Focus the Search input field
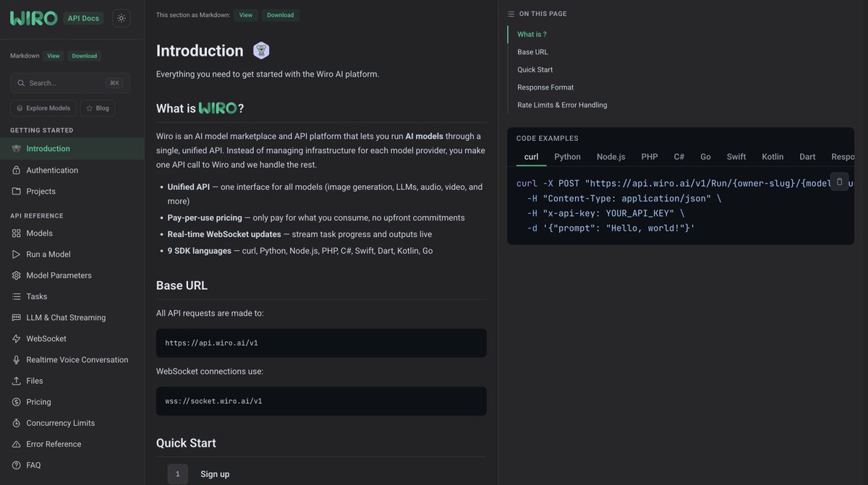 (x=70, y=82)
